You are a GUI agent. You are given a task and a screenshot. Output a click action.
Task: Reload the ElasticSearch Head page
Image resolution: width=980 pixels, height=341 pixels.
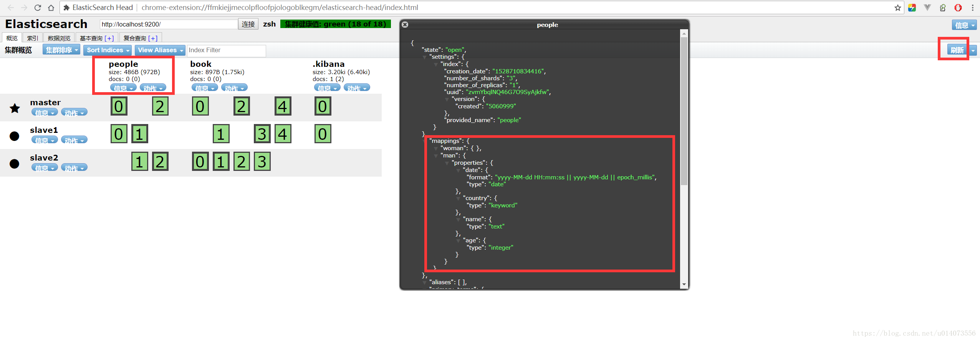(38, 8)
